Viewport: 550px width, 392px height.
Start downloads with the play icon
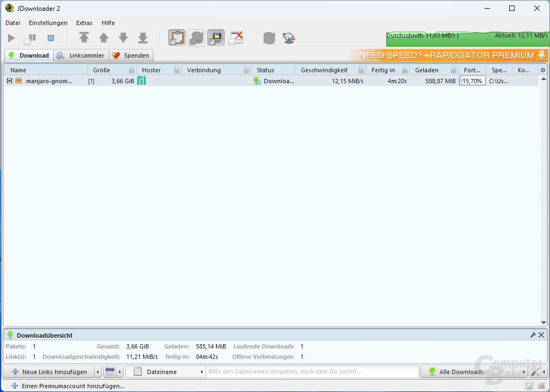click(x=11, y=38)
